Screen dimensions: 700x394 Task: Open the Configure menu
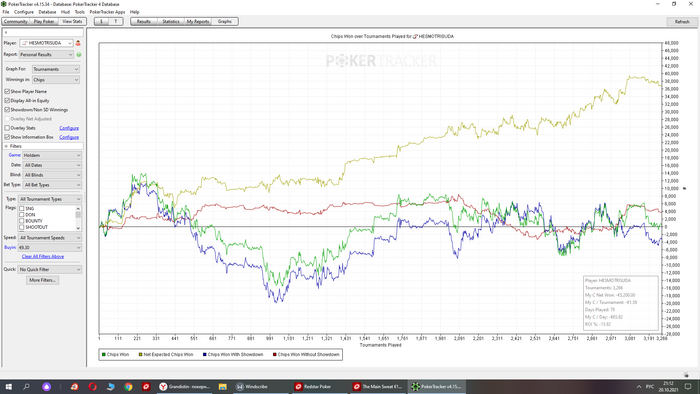24,12
